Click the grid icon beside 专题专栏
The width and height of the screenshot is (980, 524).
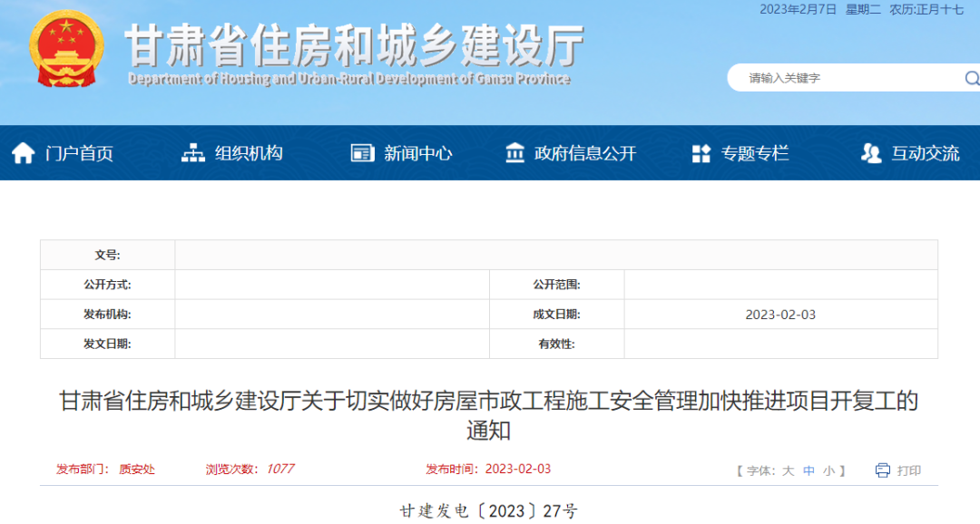click(700, 152)
